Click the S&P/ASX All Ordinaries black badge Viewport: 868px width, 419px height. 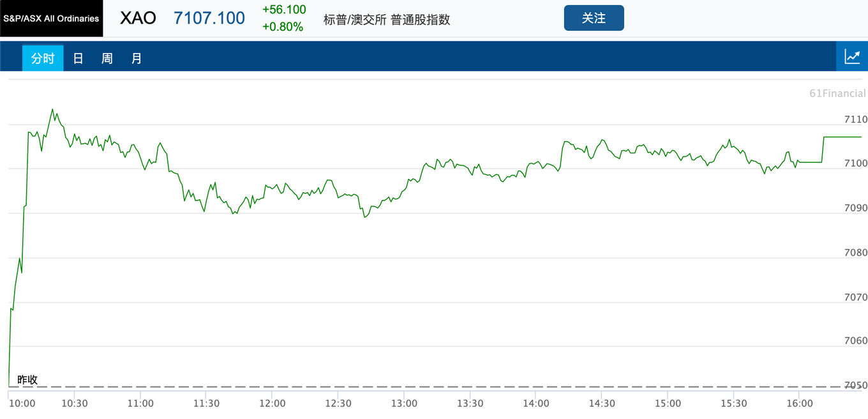(x=51, y=19)
